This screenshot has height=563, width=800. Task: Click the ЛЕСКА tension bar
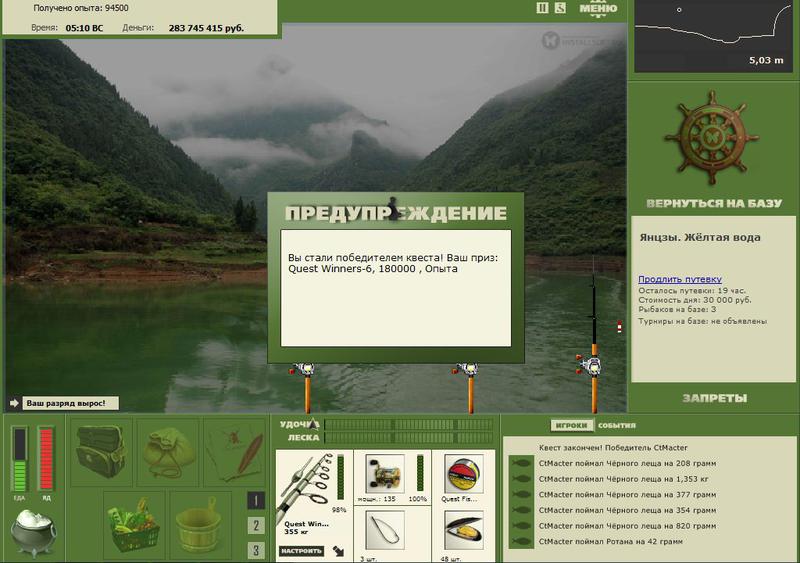click(409, 437)
